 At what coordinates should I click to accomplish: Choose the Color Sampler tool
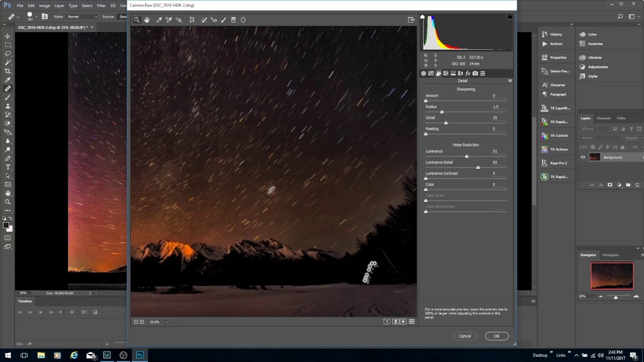point(169,20)
